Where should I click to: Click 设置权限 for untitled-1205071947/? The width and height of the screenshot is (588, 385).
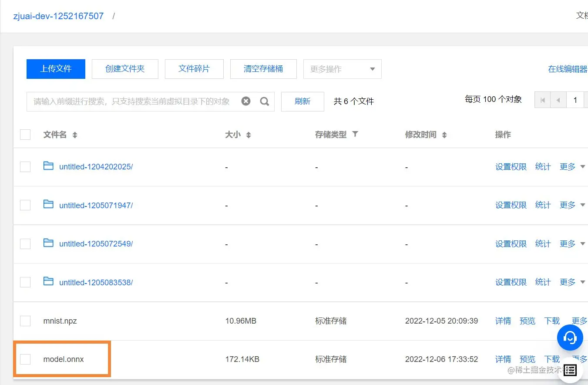tap(511, 205)
